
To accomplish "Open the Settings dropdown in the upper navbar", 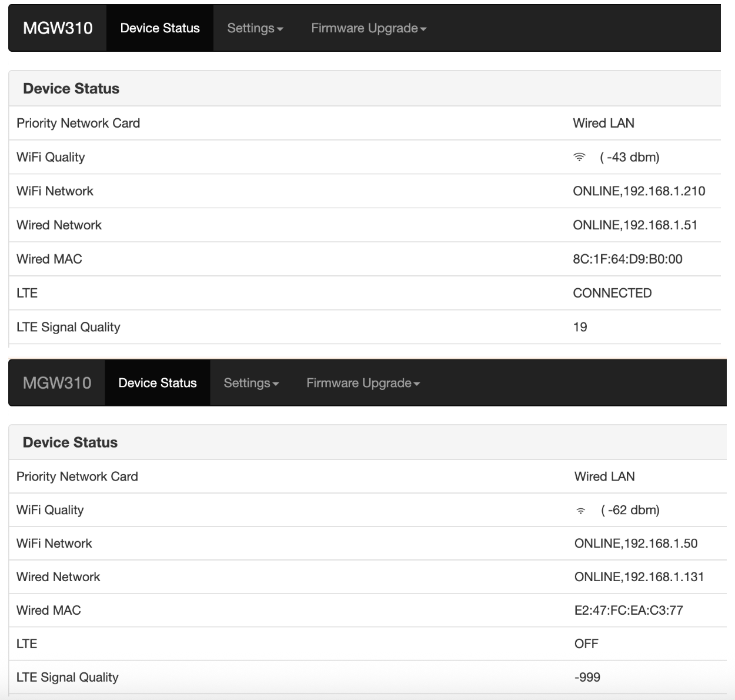I will [255, 28].
